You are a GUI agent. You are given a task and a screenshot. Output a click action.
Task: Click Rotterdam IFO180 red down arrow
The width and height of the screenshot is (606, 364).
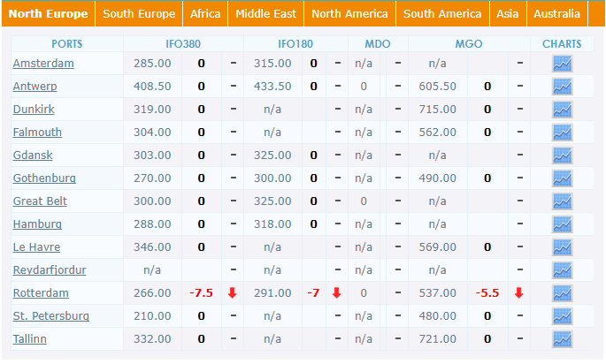(x=337, y=293)
